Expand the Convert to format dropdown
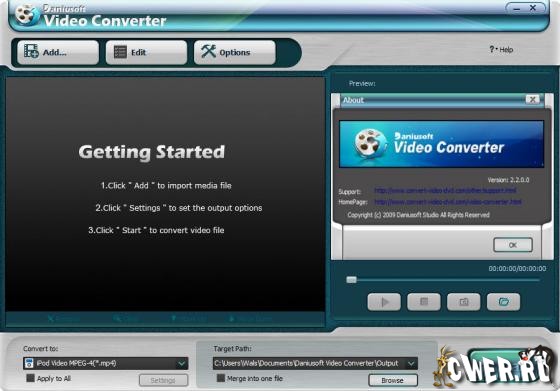 [x=182, y=364]
